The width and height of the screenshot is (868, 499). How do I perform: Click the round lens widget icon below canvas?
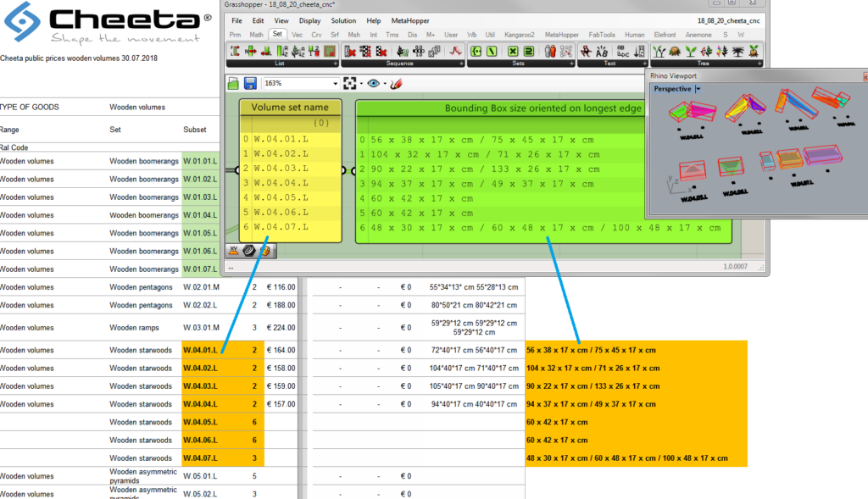[249, 251]
